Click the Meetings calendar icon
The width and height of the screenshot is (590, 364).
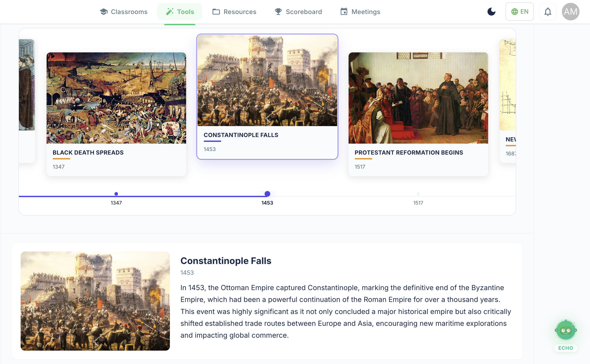click(344, 12)
